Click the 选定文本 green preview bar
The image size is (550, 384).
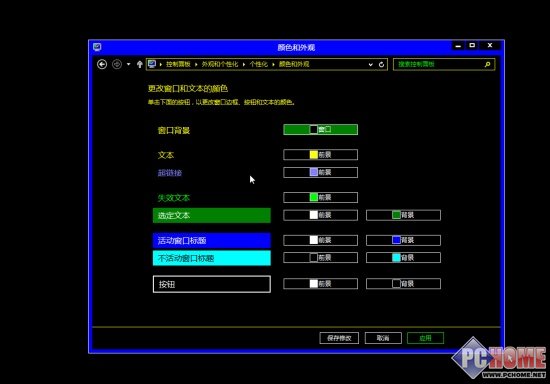click(212, 215)
